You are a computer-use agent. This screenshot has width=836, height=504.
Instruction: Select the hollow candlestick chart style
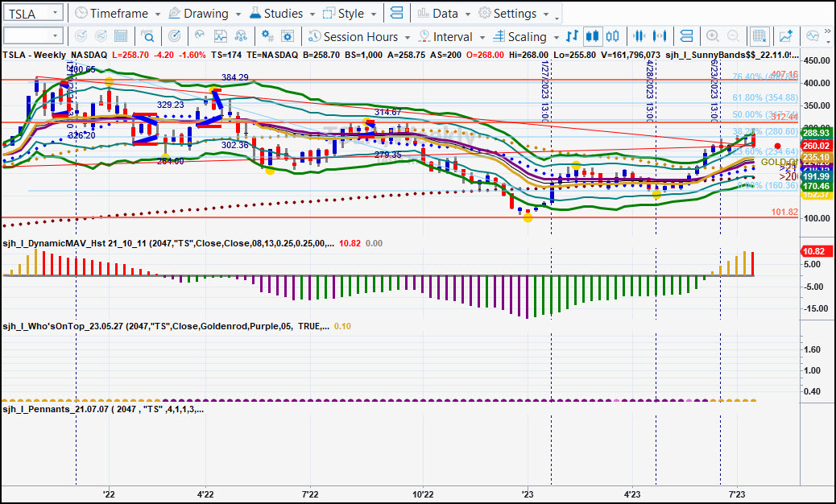(x=613, y=36)
